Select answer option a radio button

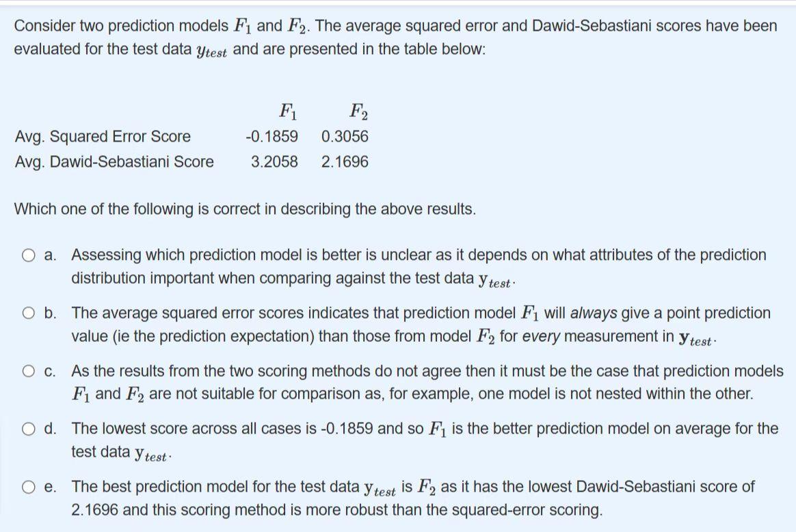(29, 255)
